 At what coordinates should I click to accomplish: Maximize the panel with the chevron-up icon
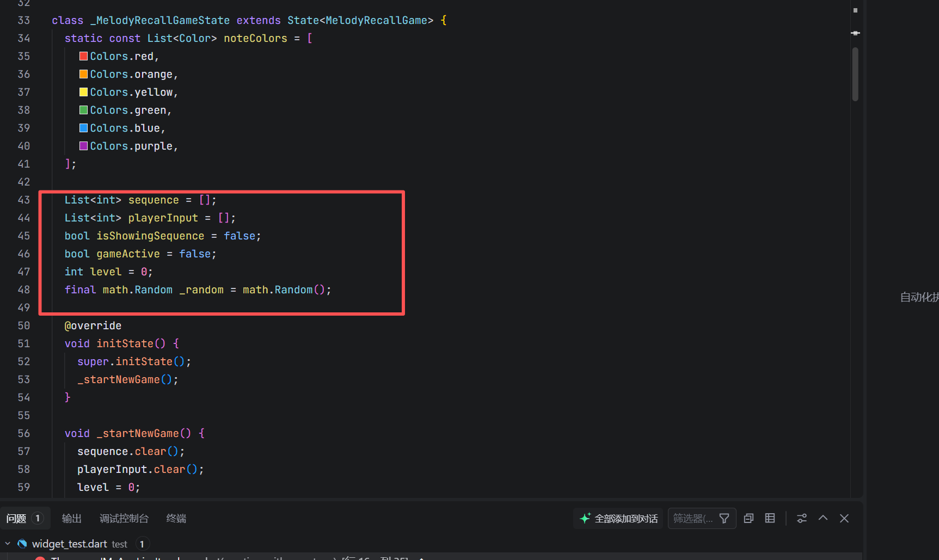coord(823,518)
